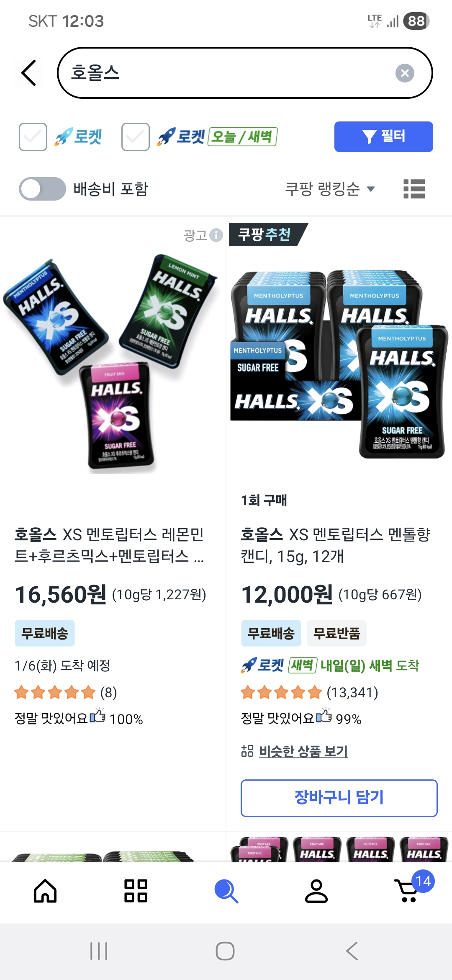The height and width of the screenshot is (980, 452).
Task: Open the Android recent apps button
Action: click(99, 951)
